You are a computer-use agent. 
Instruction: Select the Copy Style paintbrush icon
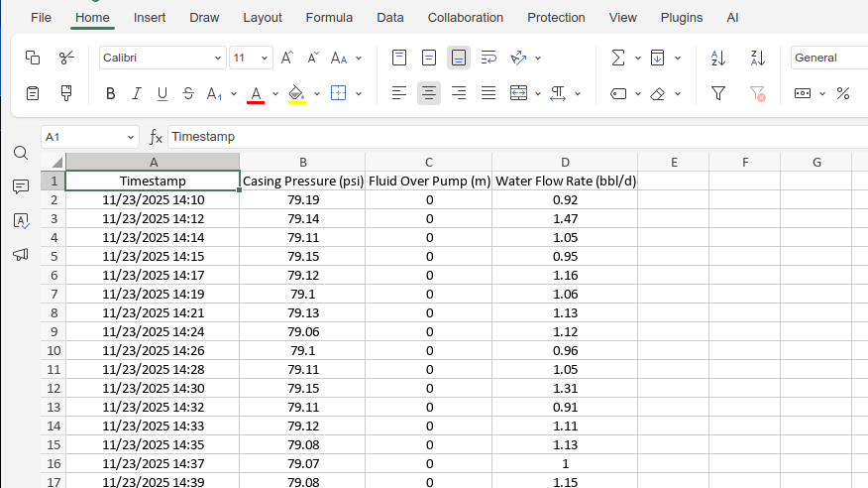pyautogui.click(x=66, y=93)
